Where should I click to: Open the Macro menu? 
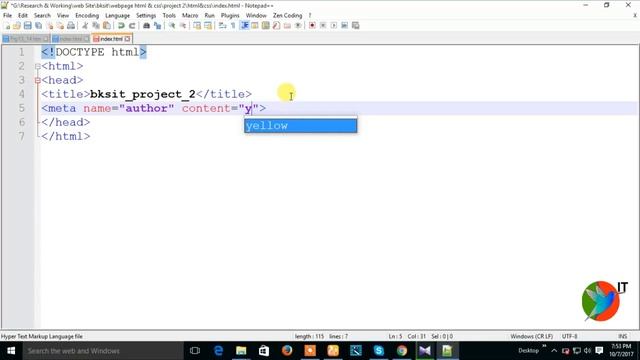point(190,16)
